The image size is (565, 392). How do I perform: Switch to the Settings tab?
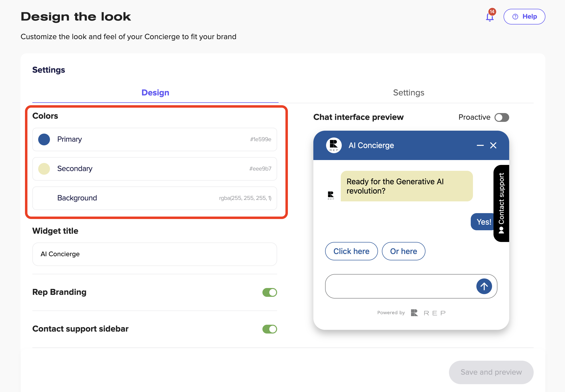tap(408, 92)
